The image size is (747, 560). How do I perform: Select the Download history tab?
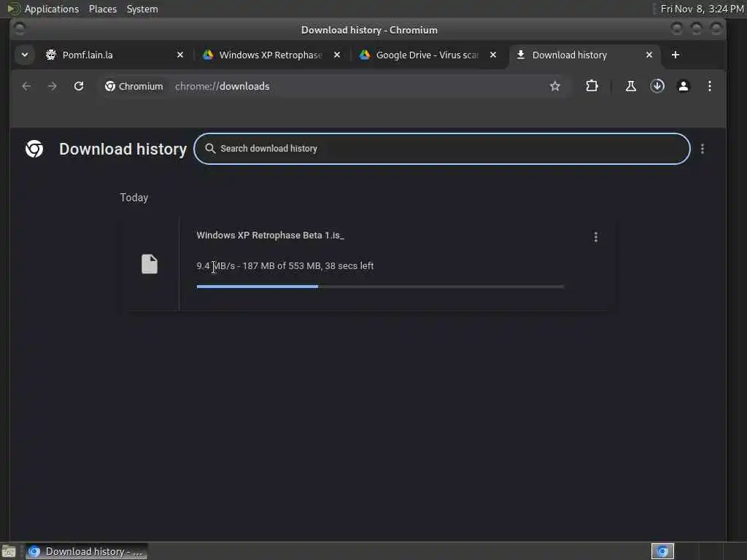tap(584, 55)
